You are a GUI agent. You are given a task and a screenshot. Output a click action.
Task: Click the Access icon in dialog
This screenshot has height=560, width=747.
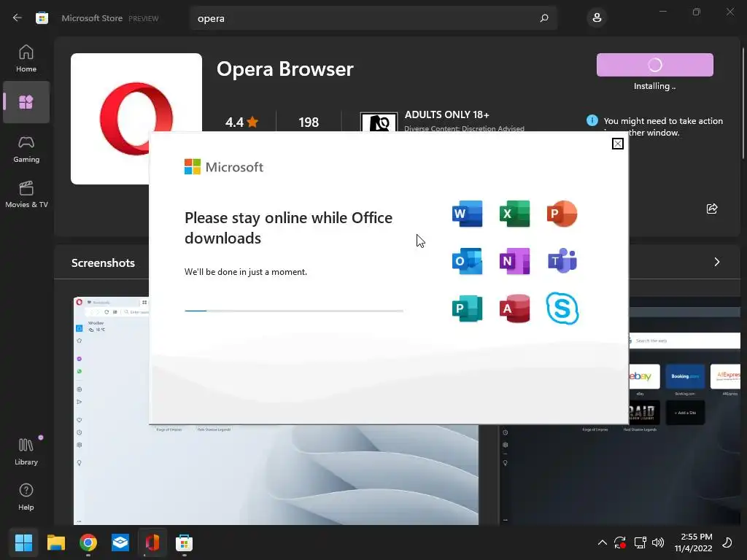[514, 308]
